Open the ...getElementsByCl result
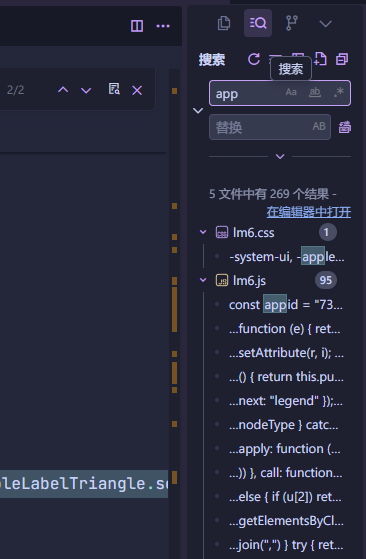 pyautogui.click(x=286, y=521)
